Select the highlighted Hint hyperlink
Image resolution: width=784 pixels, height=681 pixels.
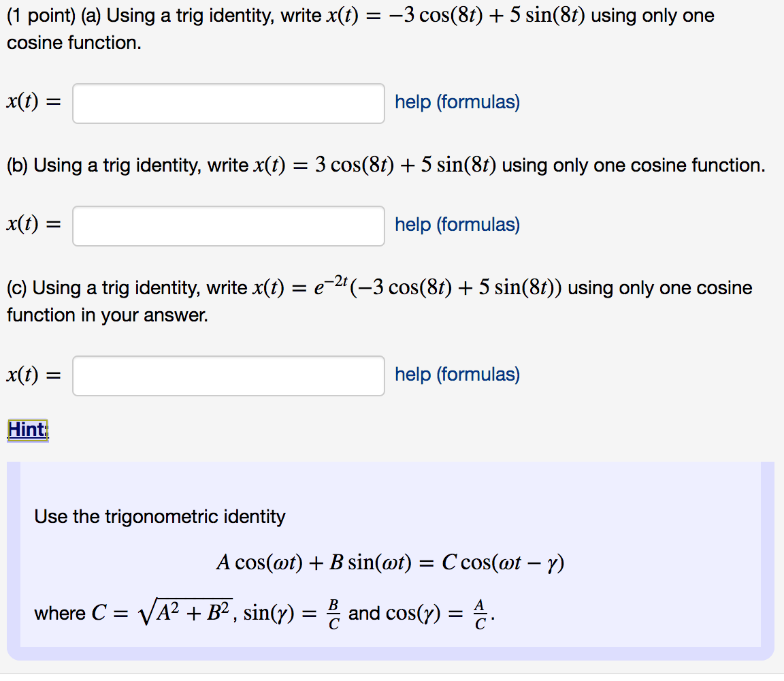(26, 429)
